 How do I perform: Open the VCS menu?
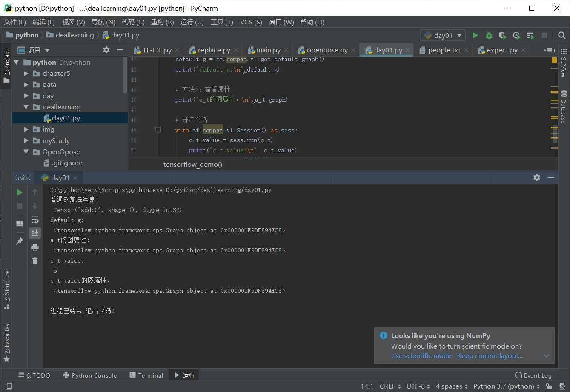click(251, 22)
